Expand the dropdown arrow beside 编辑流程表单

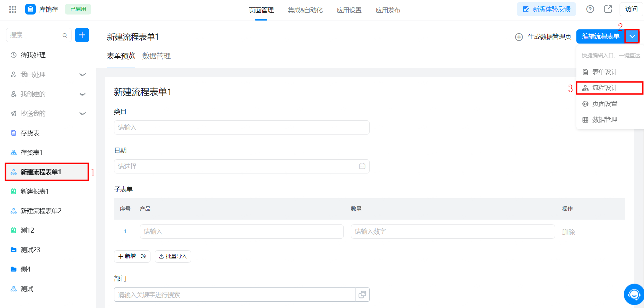(632, 36)
